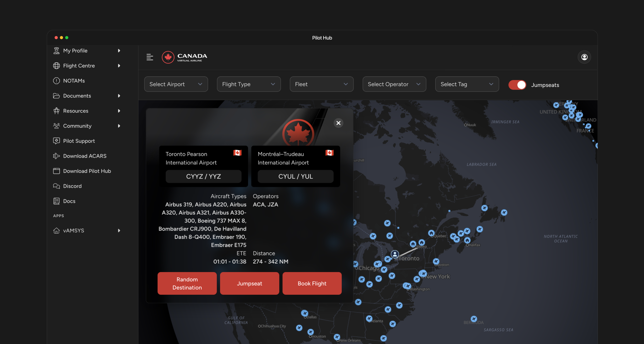Image resolution: width=644 pixels, height=344 pixels.
Task: Open the Select Airport dropdown
Action: click(x=176, y=84)
